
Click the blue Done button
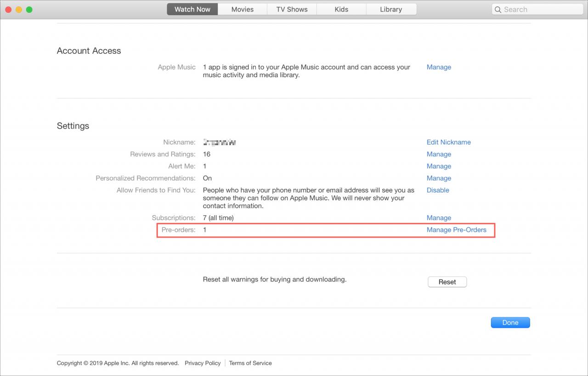pyautogui.click(x=510, y=323)
